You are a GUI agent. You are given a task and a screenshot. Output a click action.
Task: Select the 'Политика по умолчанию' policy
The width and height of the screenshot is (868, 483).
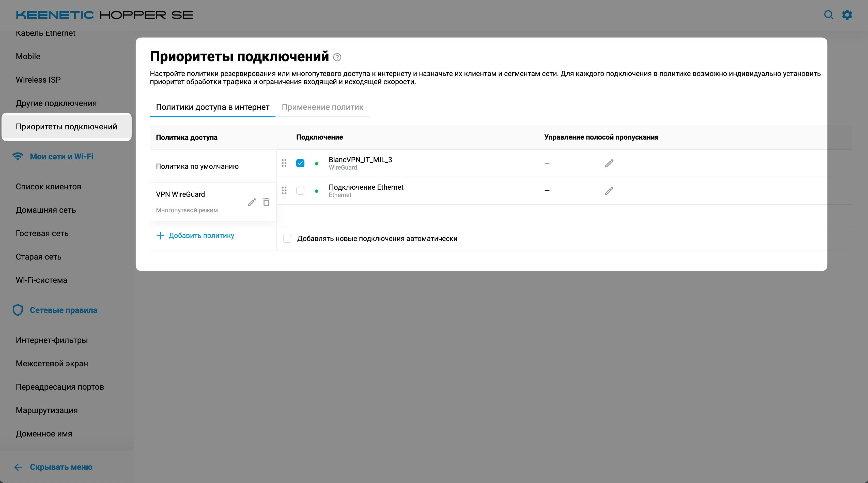pos(197,166)
